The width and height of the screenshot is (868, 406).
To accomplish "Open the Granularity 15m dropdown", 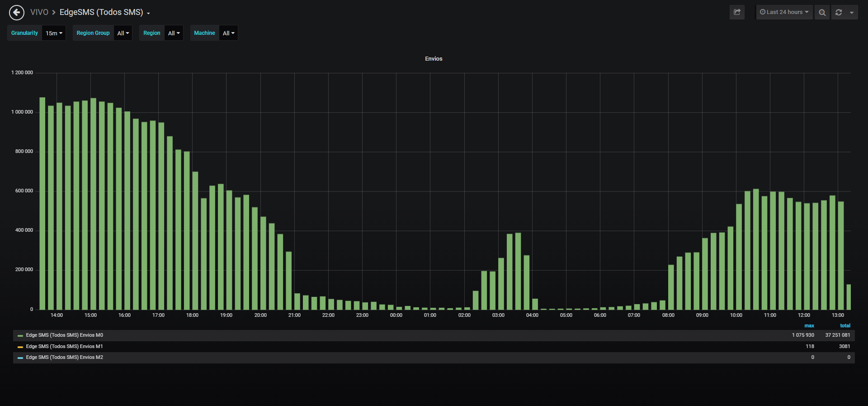I will coord(54,33).
